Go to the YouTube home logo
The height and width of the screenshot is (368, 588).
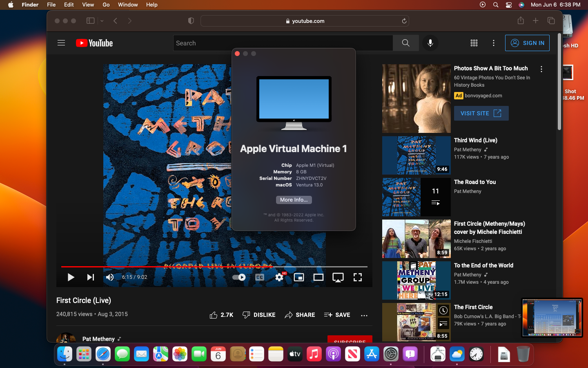pyautogui.click(x=94, y=43)
